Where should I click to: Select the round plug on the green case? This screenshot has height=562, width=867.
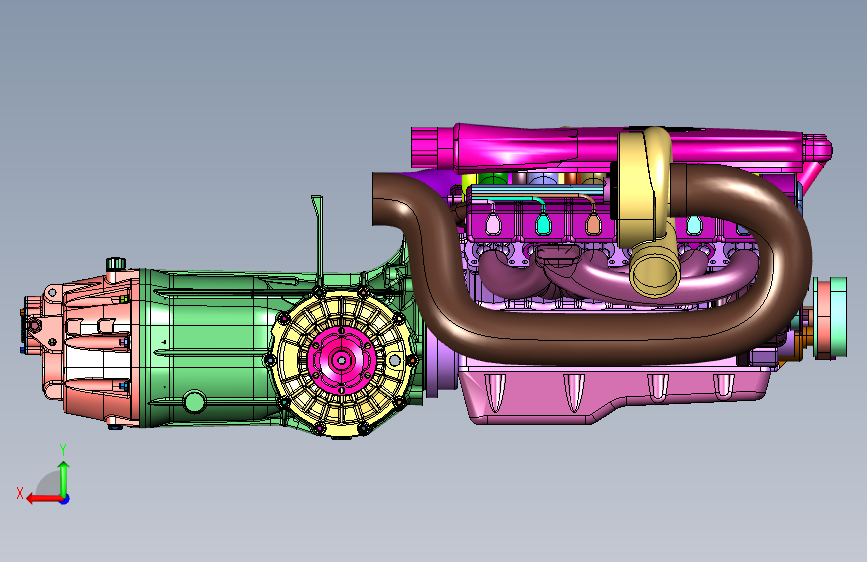[x=195, y=402]
